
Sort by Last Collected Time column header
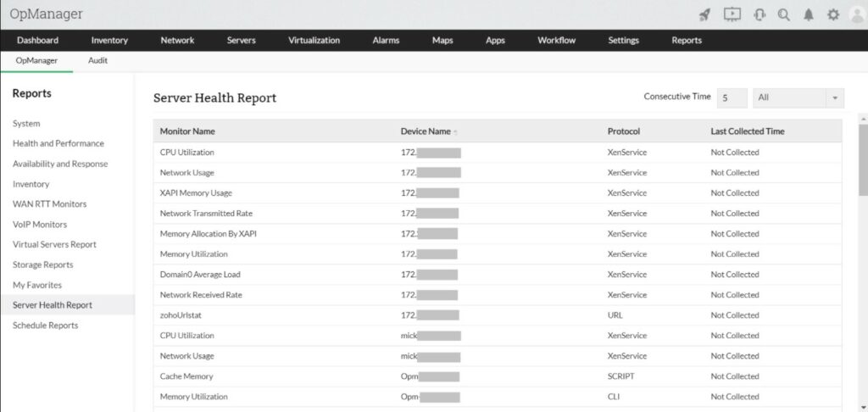[x=748, y=131]
